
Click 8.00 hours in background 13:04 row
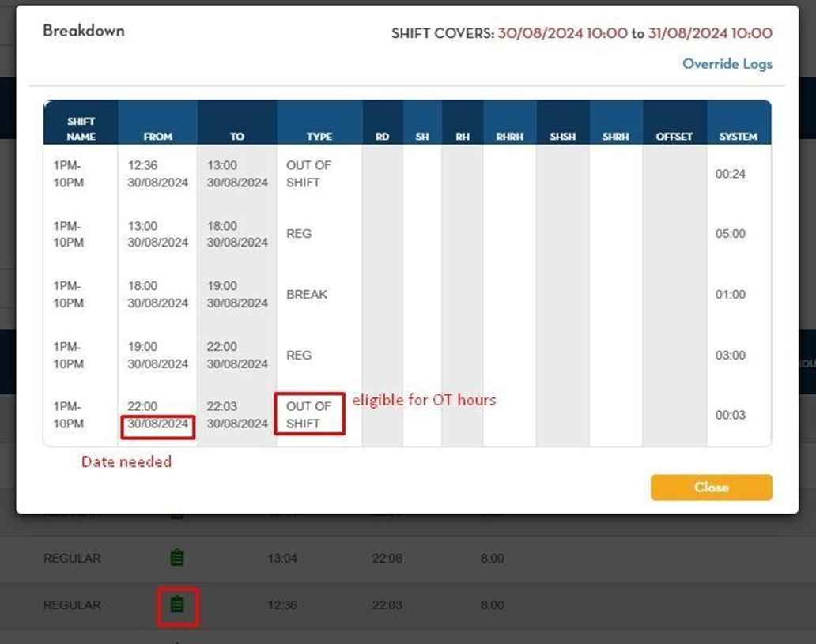click(492, 558)
